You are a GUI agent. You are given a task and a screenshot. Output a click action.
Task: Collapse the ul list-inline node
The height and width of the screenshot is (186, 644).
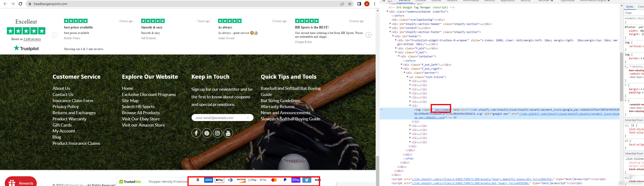pyautogui.click(x=407, y=77)
